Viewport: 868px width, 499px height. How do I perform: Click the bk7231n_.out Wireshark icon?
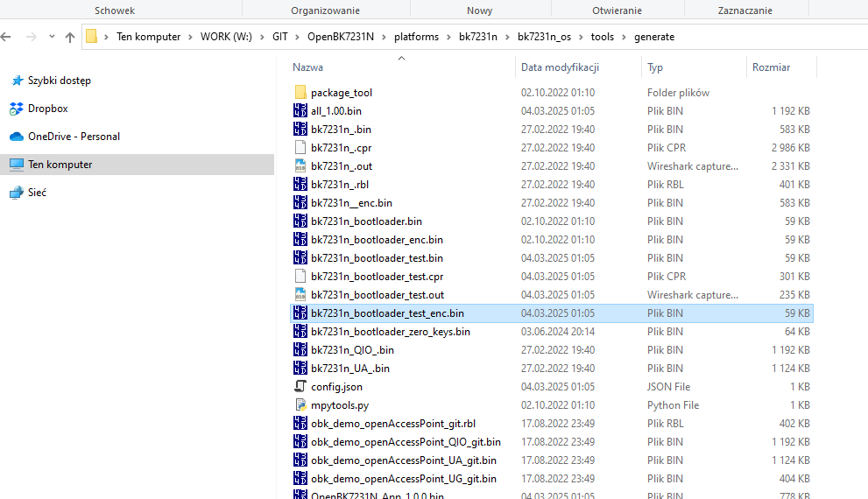(x=300, y=166)
